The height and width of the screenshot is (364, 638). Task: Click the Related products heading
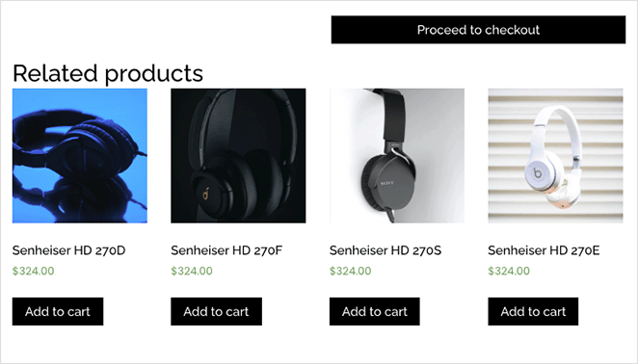point(108,73)
